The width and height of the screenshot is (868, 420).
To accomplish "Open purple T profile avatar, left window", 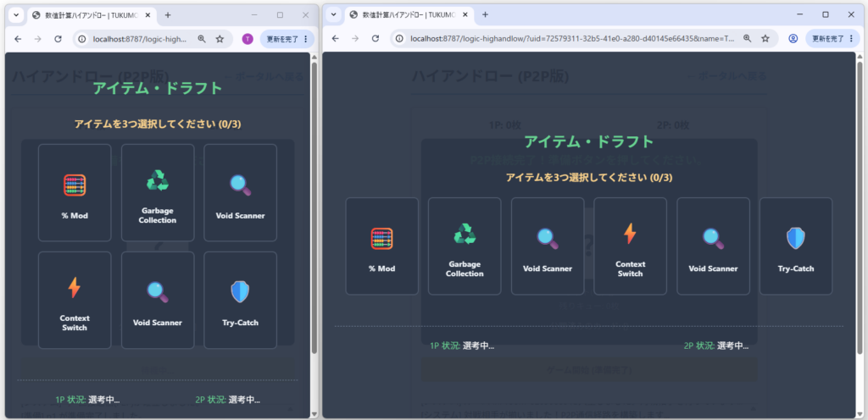I will coord(248,39).
